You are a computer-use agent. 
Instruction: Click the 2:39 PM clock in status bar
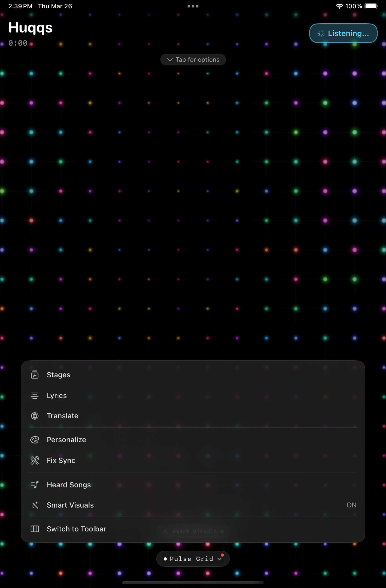20,6
